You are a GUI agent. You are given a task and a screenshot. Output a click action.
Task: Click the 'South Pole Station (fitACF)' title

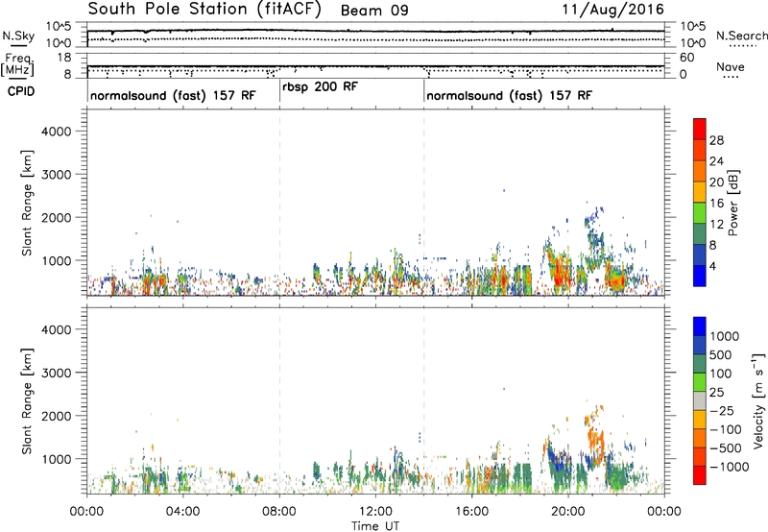coord(204,10)
